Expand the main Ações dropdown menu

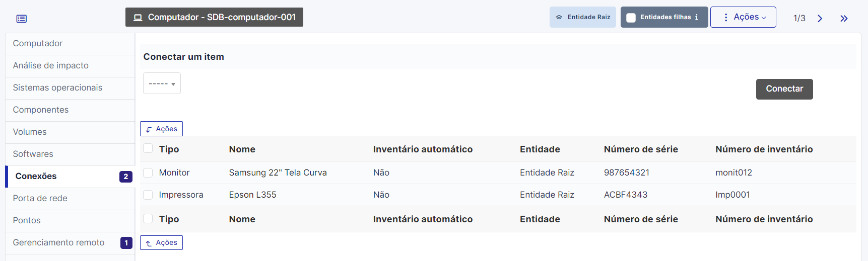[743, 17]
